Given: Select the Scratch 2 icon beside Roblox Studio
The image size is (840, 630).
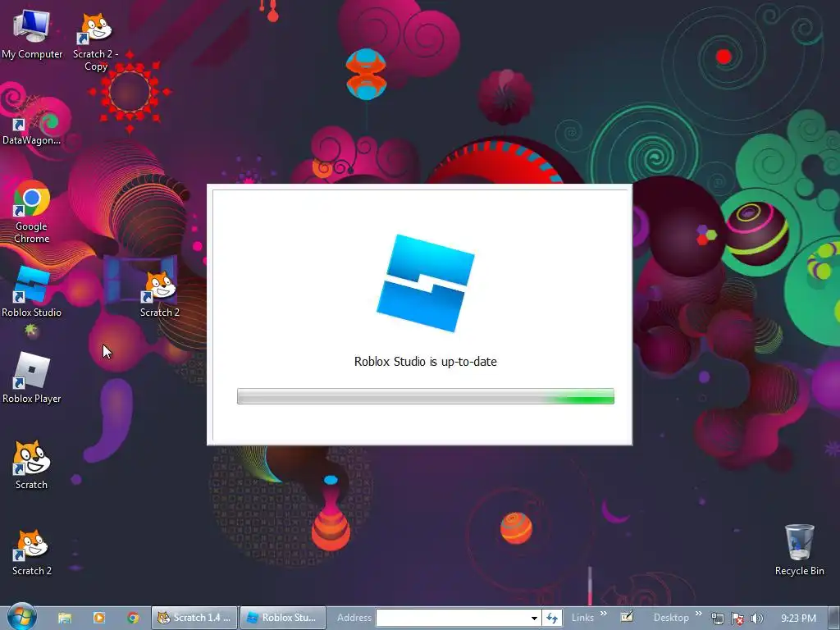Looking at the screenshot, I should pyautogui.click(x=160, y=294).
